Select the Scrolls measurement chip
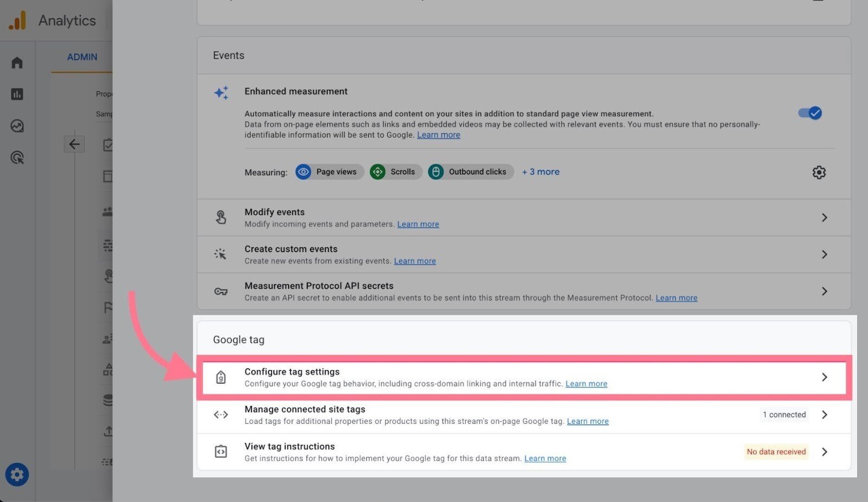The width and height of the screenshot is (868, 502). click(x=395, y=171)
